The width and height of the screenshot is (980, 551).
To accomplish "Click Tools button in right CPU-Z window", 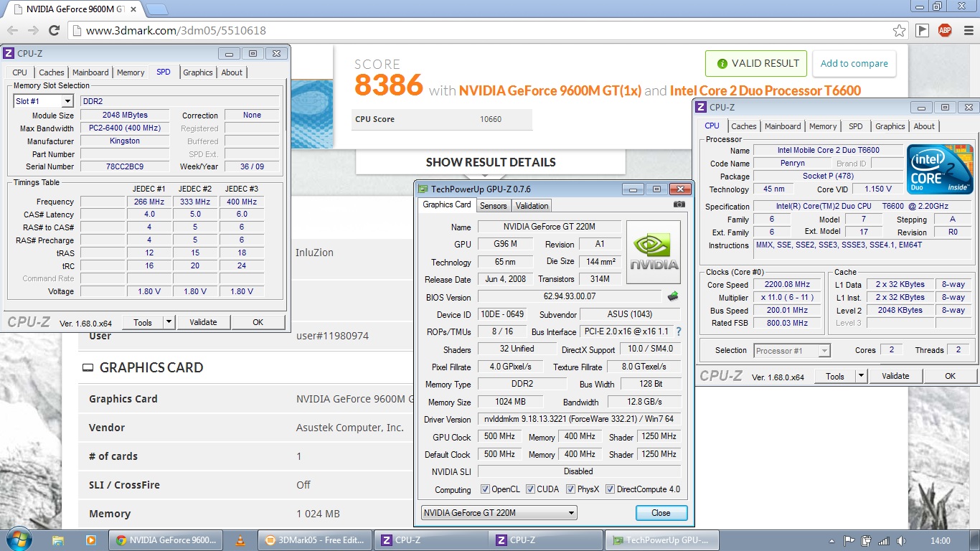I will pyautogui.click(x=834, y=376).
